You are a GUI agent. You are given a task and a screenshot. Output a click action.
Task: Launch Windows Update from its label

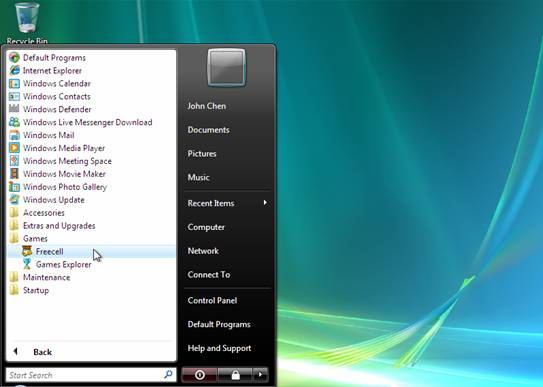click(x=54, y=200)
